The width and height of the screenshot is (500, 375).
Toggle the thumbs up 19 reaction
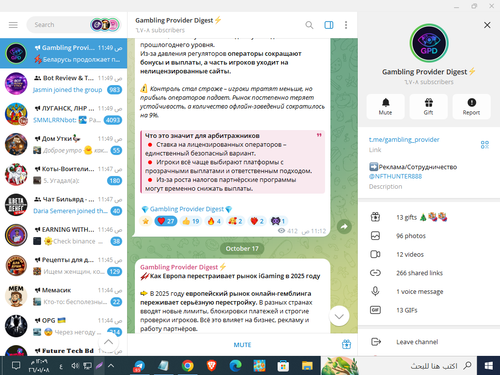[191, 221]
